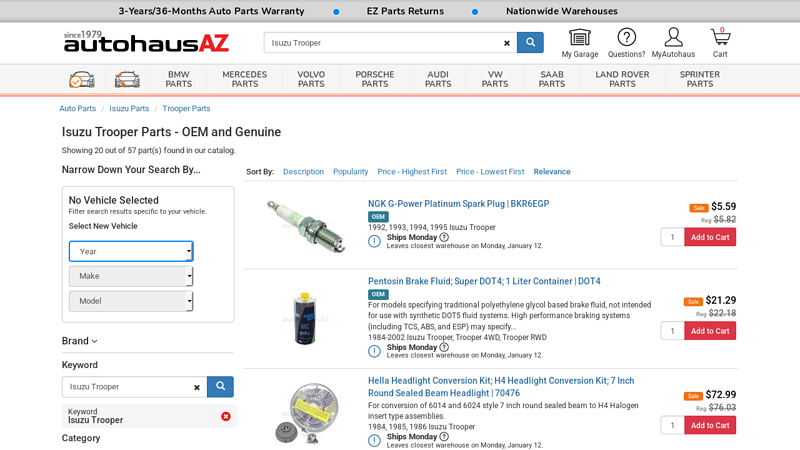This screenshot has width=800, height=450.
Task: Click the brake fluid OEM badge
Action: (378, 294)
